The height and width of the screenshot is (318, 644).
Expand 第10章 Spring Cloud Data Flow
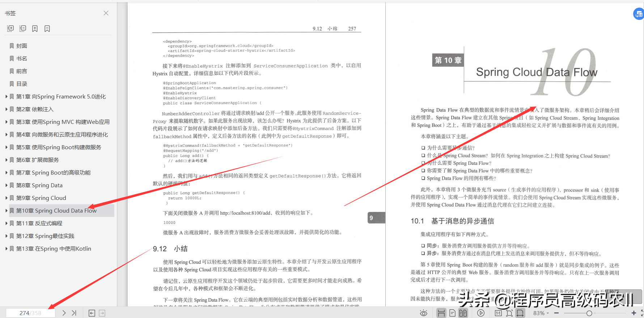(x=6, y=210)
